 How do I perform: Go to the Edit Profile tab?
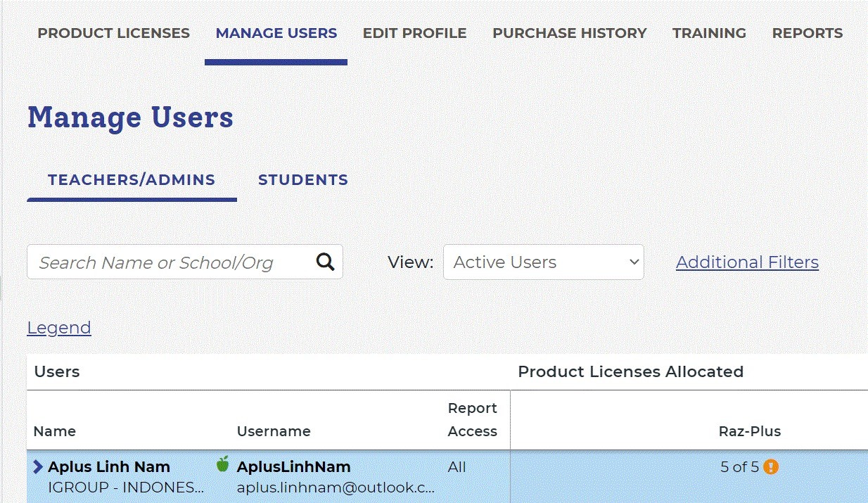tap(414, 33)
